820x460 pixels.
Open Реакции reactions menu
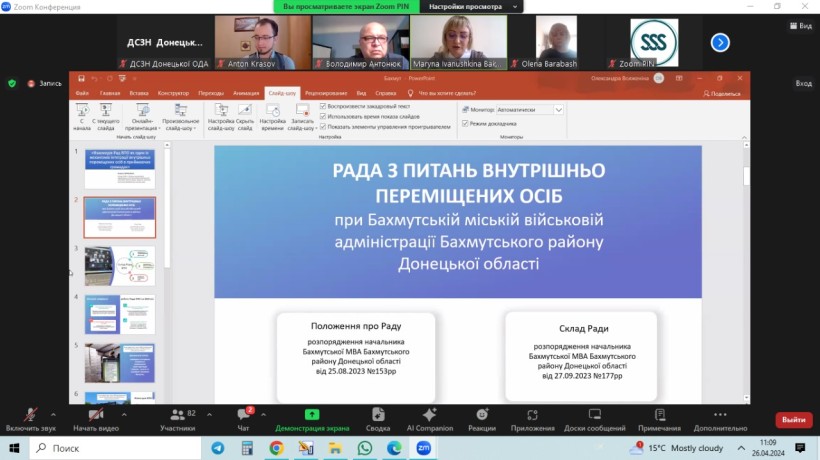(481, 416)
